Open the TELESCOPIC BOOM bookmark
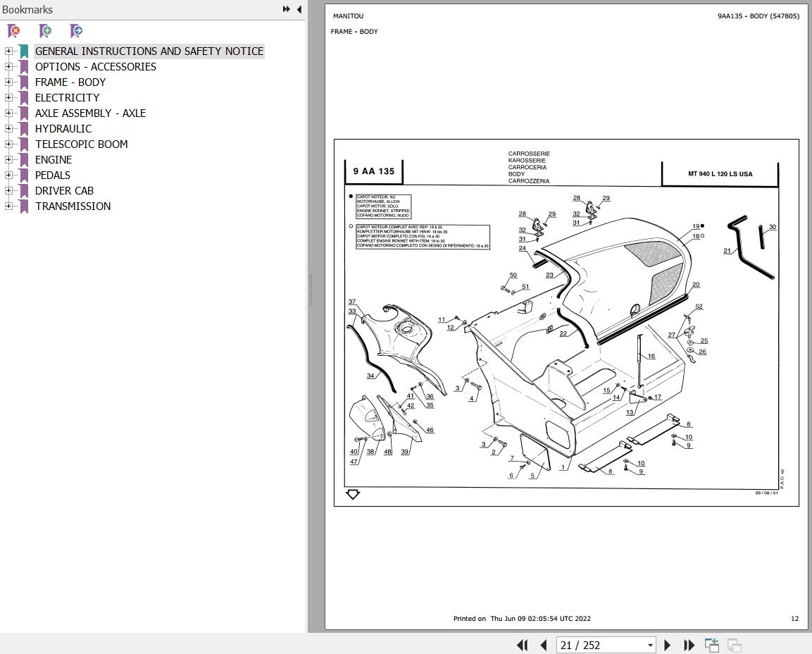The height and width of the screenshot is (654, 812). point(81,144)
